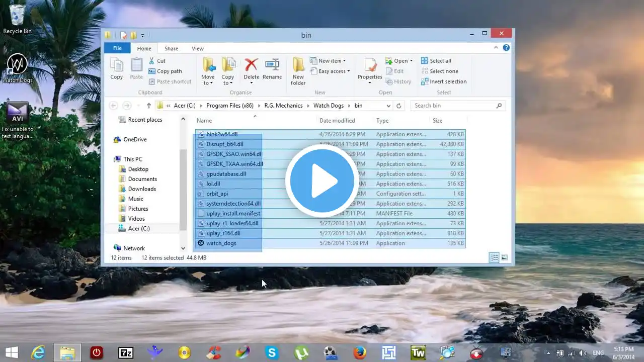Expand the address bar history dropdown

tap(388, 106)
